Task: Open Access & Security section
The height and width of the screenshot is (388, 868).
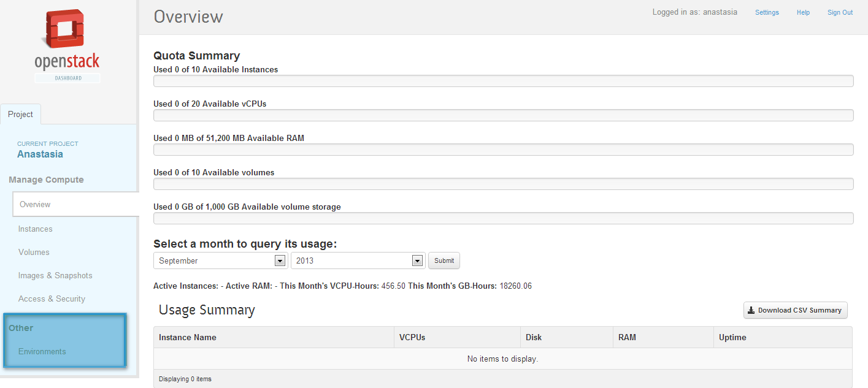Action: pos(52,299)
